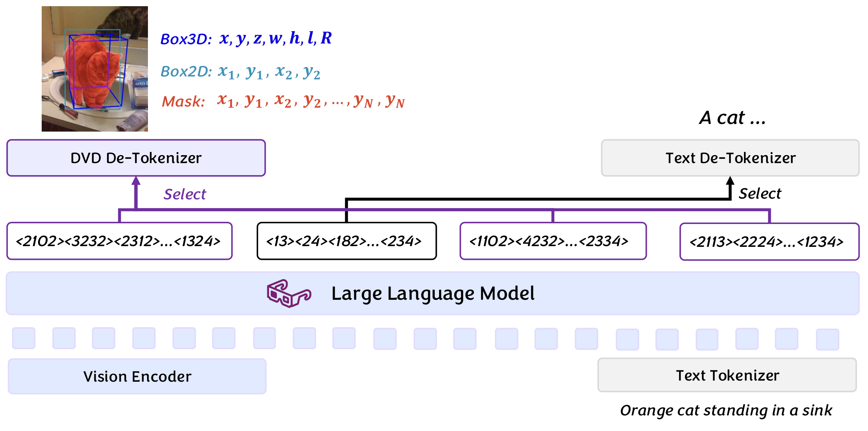
Task: Select the Text De-Tokenizer box
Action: (x=730, y=158)
